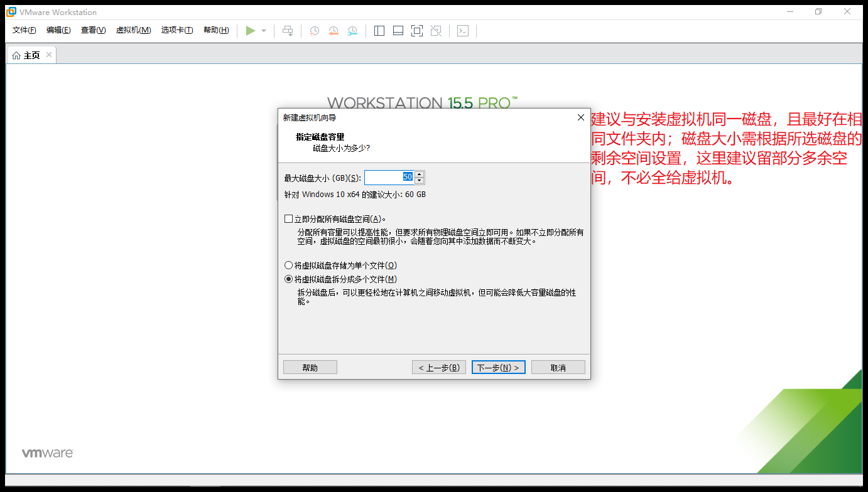Screen dimensions: 868x492
Task: Click the 上一步(B) back button
Action: (x=439, y=367)
